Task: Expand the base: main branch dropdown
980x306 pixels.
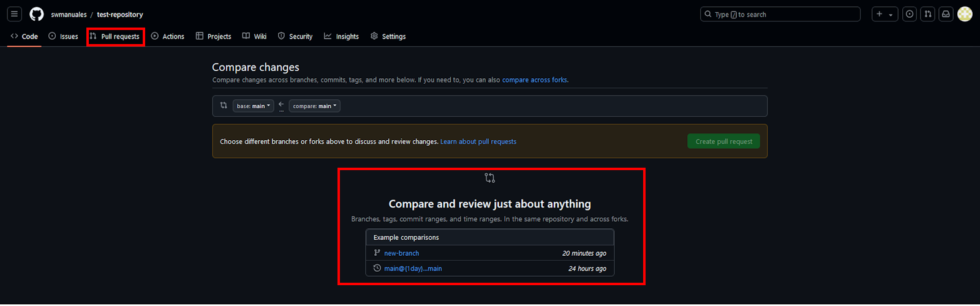Action: tap(253, 106)
